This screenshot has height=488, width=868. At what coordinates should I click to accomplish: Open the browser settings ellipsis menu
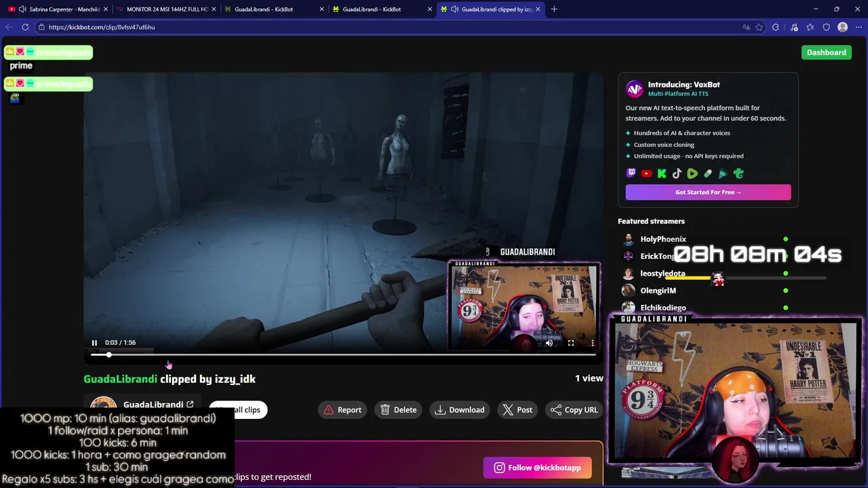pos(859,27)
